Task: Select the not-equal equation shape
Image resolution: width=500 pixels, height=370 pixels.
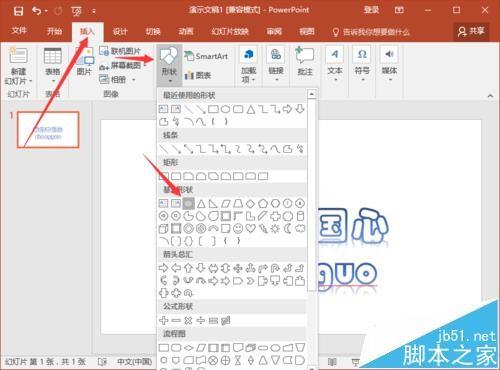Action: 226,320
